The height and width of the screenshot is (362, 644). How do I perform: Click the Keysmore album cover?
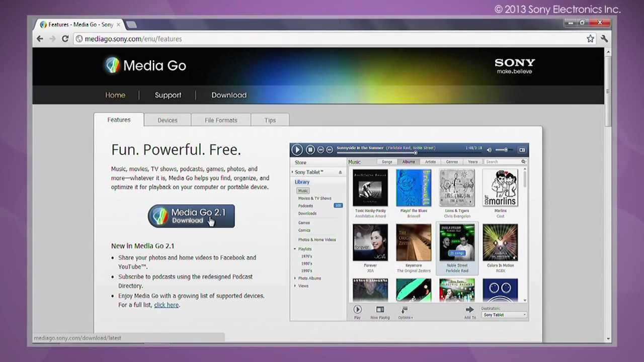(x=414, y=243)
